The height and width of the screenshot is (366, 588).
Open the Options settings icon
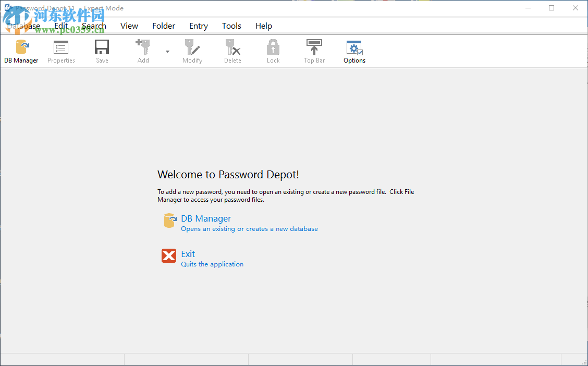click(354, 51)
